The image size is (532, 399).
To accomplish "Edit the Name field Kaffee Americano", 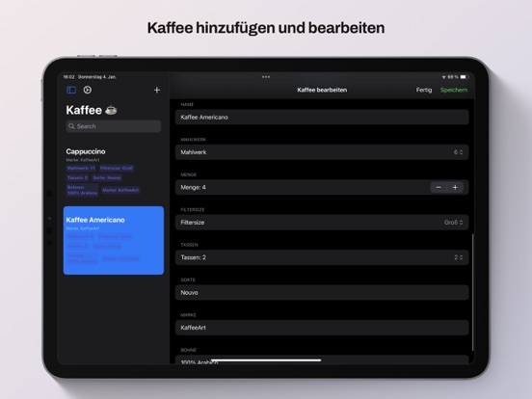I will 322,117.
